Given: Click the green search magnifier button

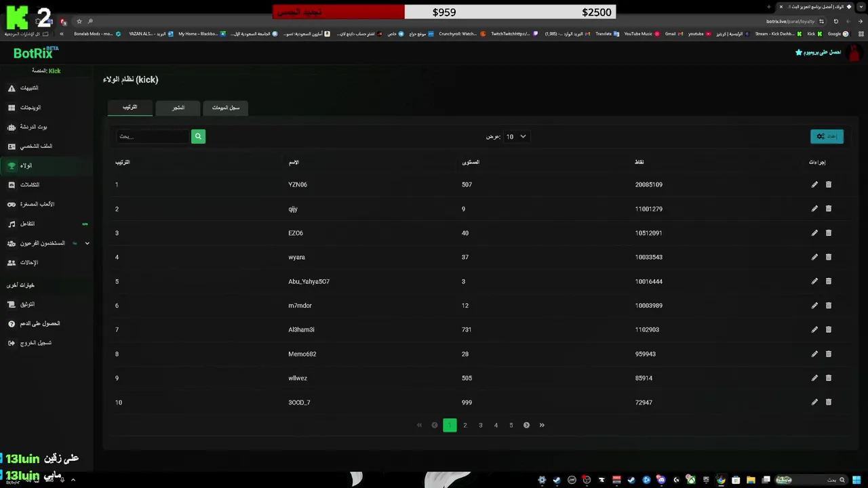Looking at the screenshot, I should (x=198, y=136).
